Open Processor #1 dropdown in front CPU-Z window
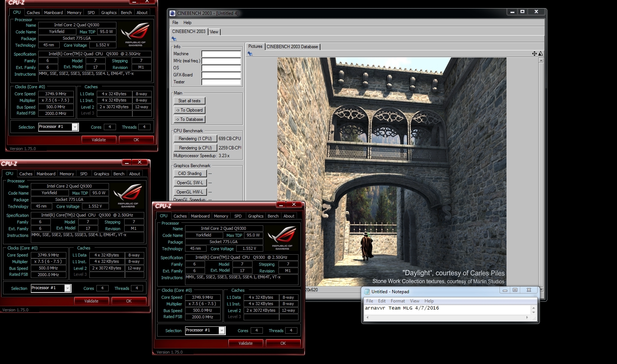The height and width of the screenshot is (364, 617). (x=222, y=331)
